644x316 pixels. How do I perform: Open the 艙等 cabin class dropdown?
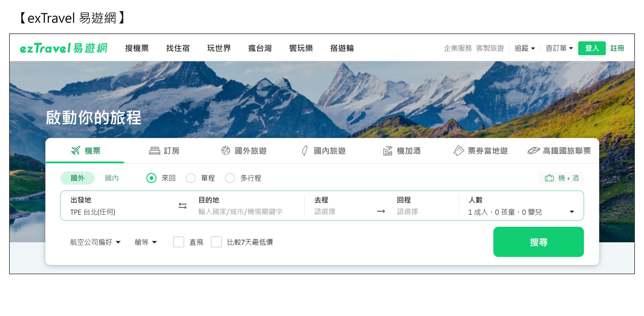point(146,242)
